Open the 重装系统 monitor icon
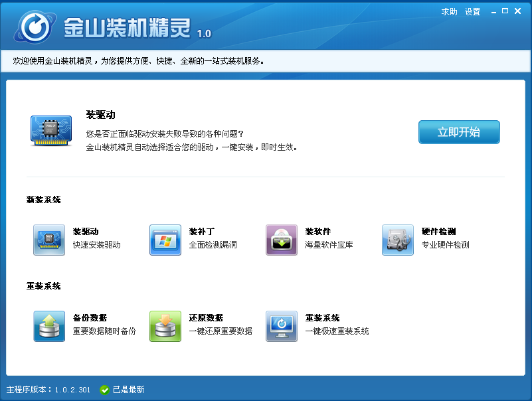Viewport: 532px width, 401px height. [282, 326]
